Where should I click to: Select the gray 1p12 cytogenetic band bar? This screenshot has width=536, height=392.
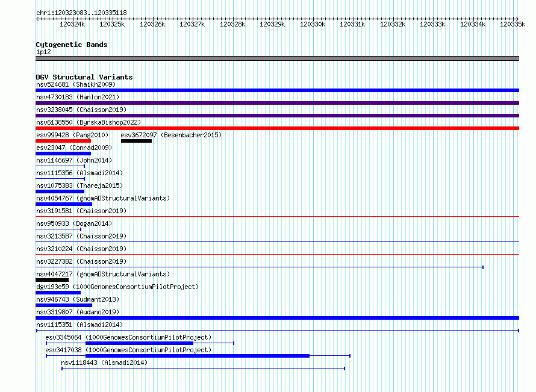tap(277, 58)
